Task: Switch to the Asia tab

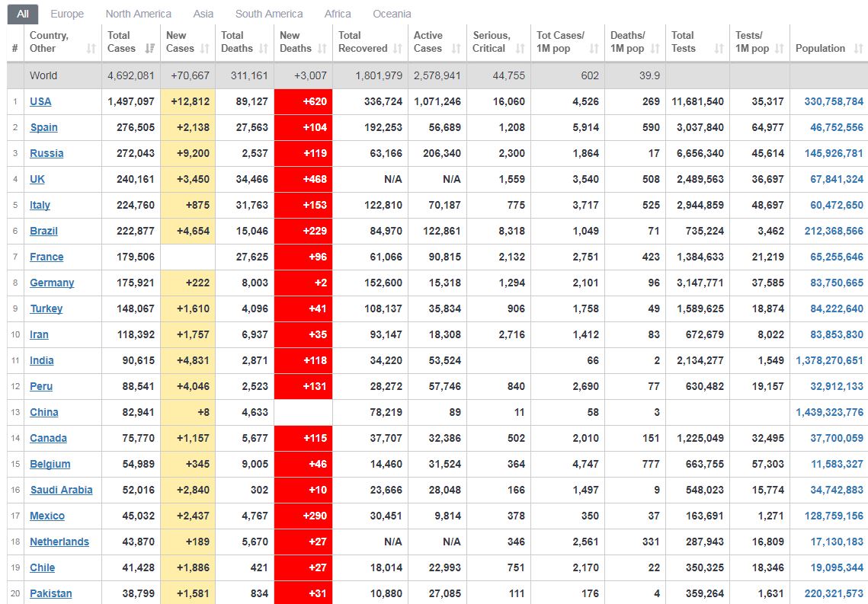Action: [203, 14]
